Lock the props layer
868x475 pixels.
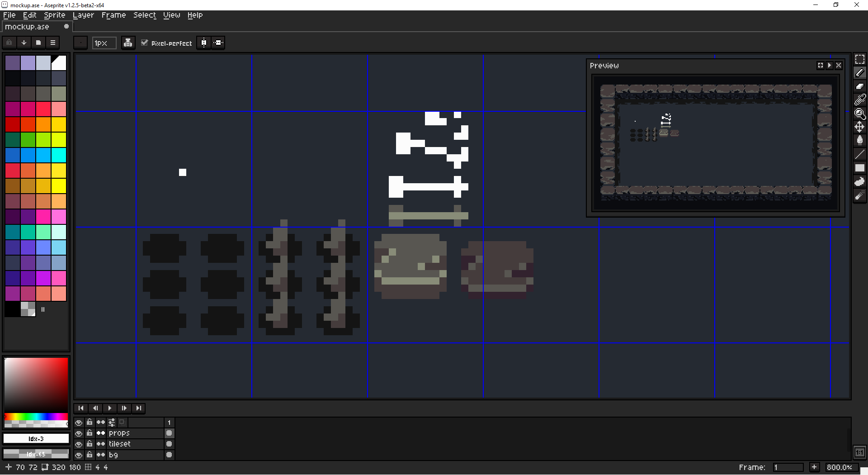pyautogui.click(x=90, y=433)
